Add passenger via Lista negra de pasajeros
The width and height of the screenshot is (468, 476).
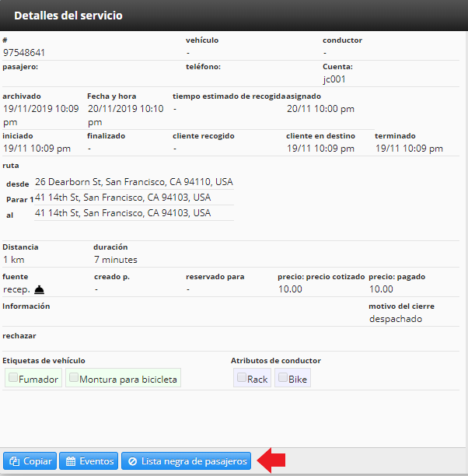pyautogui.click(x=186, y=460)
